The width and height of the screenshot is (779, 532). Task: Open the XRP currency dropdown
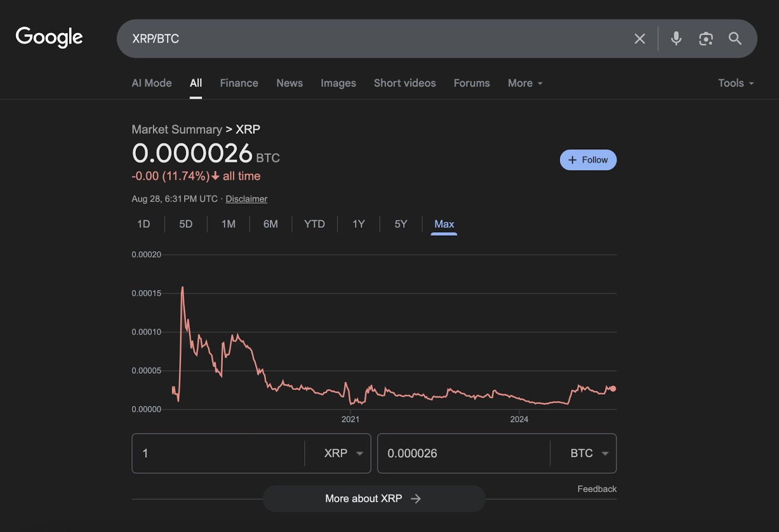click(343, 454)
